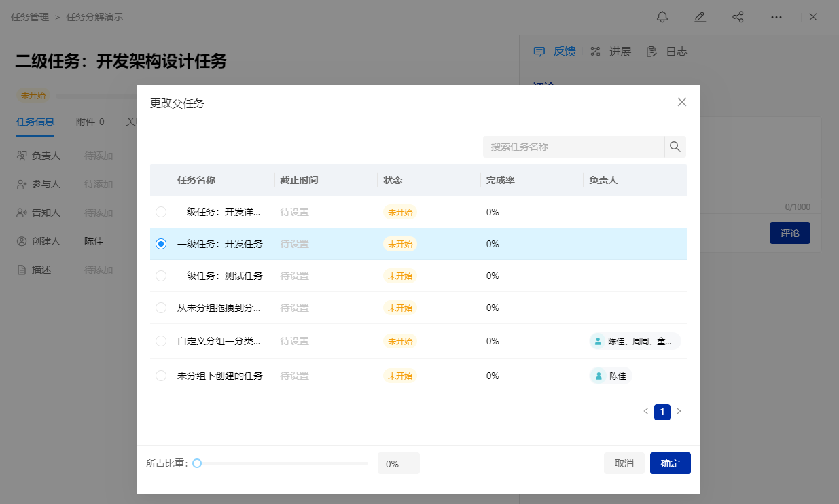This screenshot has width=839, height=504.
Task: Click the 陈佳 avatar in last row
Action: point(598,376)
